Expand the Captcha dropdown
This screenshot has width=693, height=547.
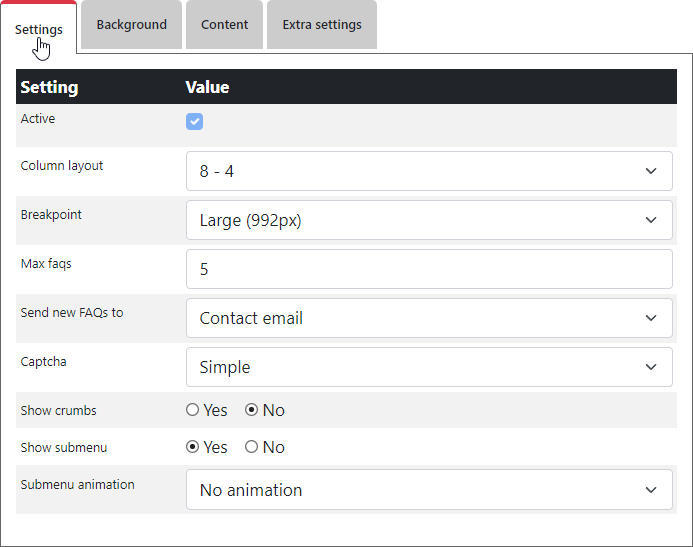tap(428, 367)
